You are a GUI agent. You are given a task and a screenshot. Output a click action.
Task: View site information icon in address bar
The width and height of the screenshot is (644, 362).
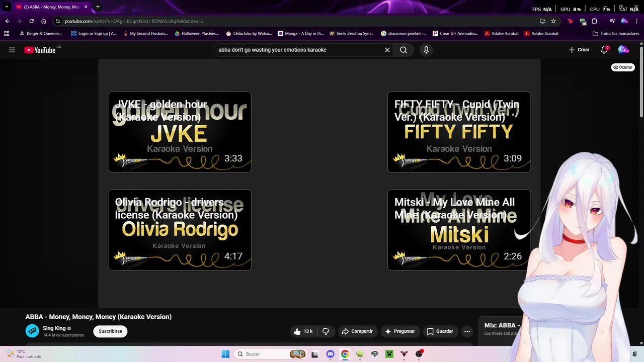pos(58,21)
